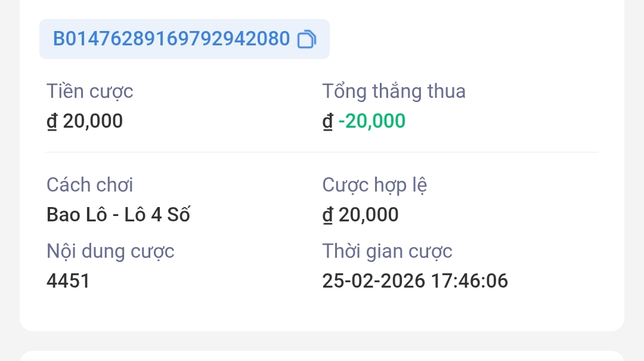This screenshot has height=361, width=644.
Task: Select the 20,000 amount under Tiền cược
Action: (92, 121)
